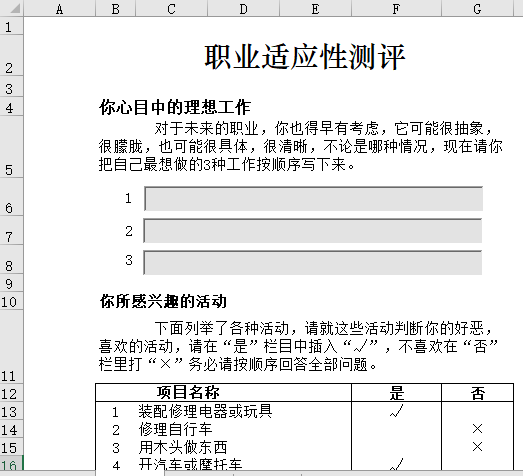Select row 10 header
Viewport: 523px width, 476px height.
click(12, 302)
